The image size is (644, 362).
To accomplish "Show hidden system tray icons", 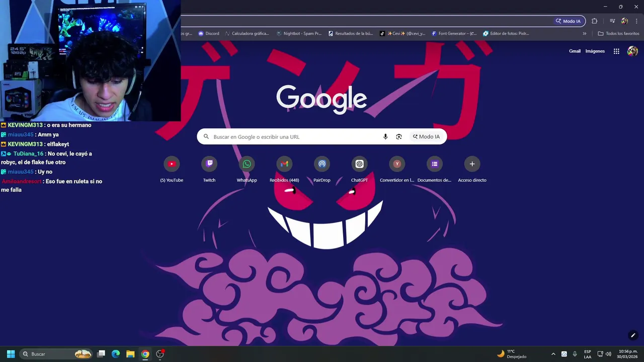I will pos(553,354).
